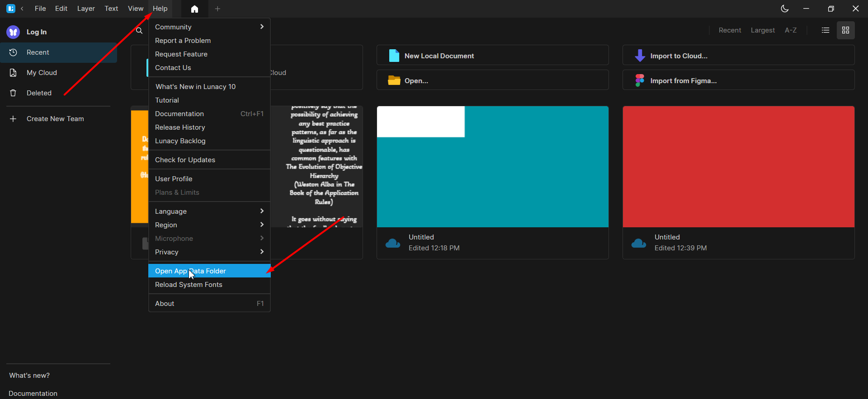868x399 pixels.
Task: Open the Edit menu
Action: pyautogui.click(x=61, y=9)
